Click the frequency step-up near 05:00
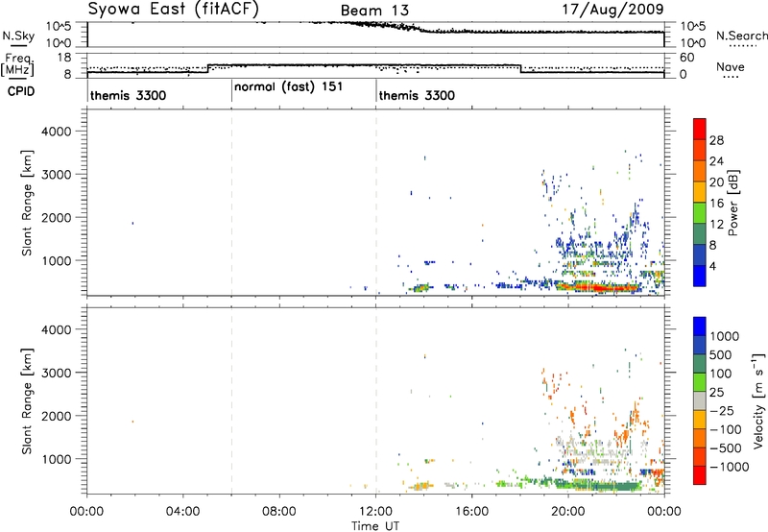 pyautogui.click(x=208, y=68)
